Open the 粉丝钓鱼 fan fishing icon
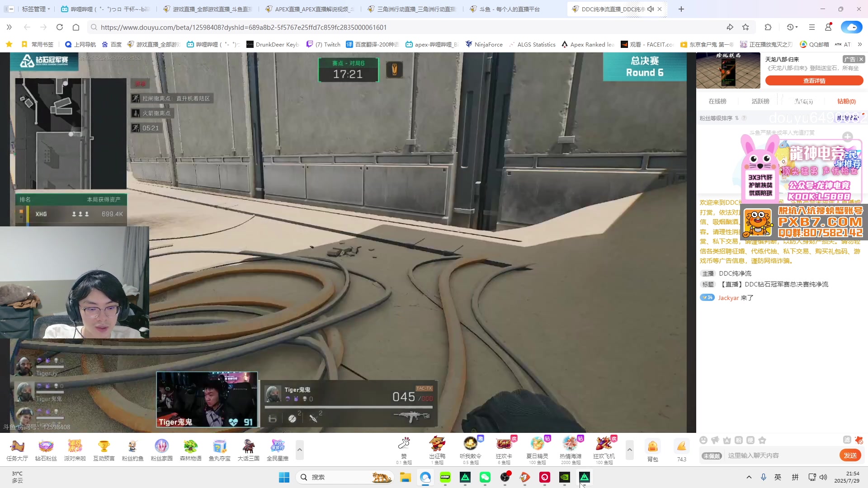The image size is (868, 488). click(133, 450)
